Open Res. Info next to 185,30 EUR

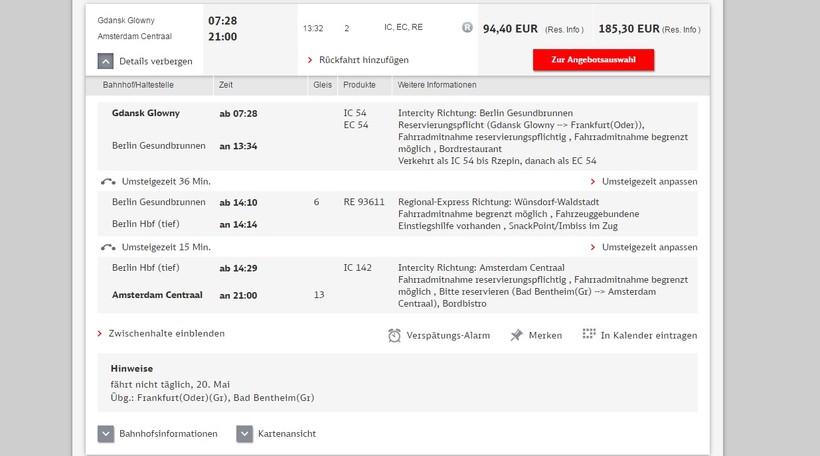pos(681,29)
